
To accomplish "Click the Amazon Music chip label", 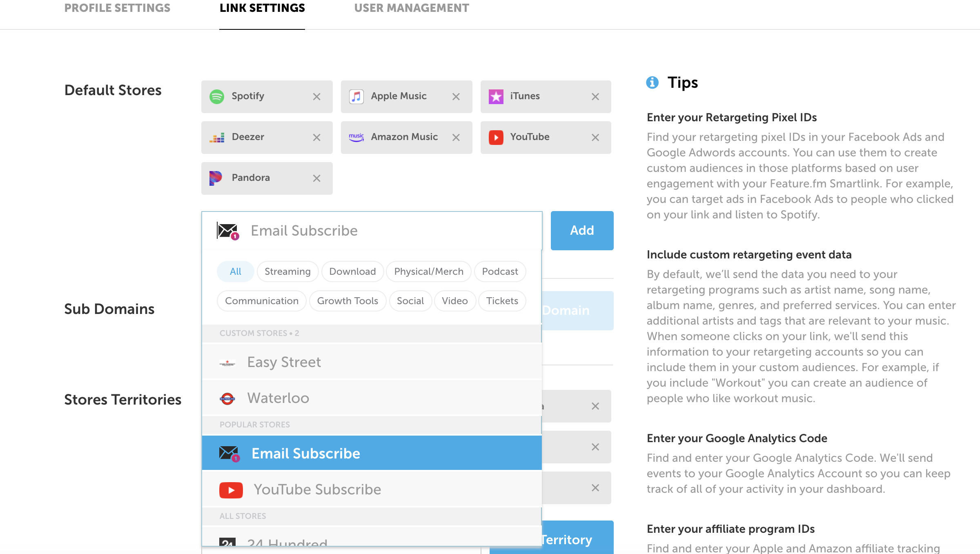I will [404, 137].
